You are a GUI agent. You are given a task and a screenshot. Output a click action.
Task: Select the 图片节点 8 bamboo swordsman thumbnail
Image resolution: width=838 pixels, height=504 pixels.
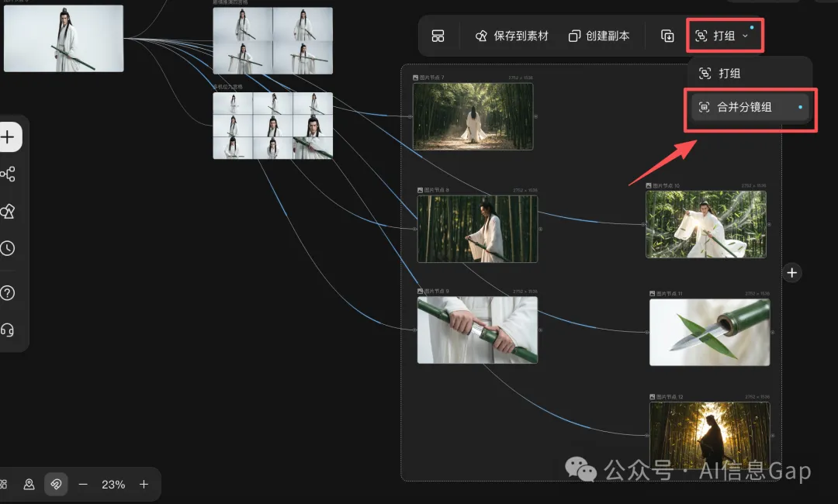click(x=477, y=229)
